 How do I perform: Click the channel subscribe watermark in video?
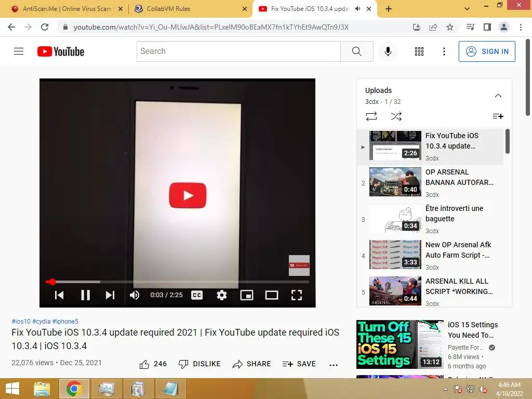click(299, 265)
